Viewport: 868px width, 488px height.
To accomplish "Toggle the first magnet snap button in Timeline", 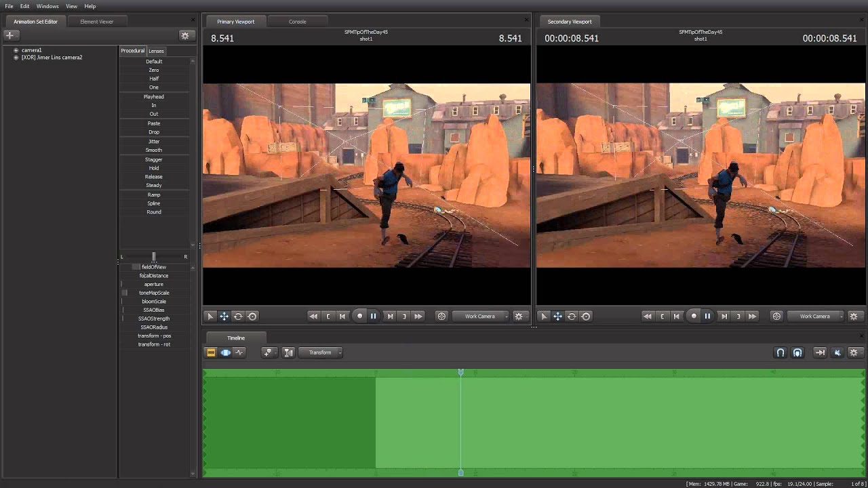I will pos(781,352).
